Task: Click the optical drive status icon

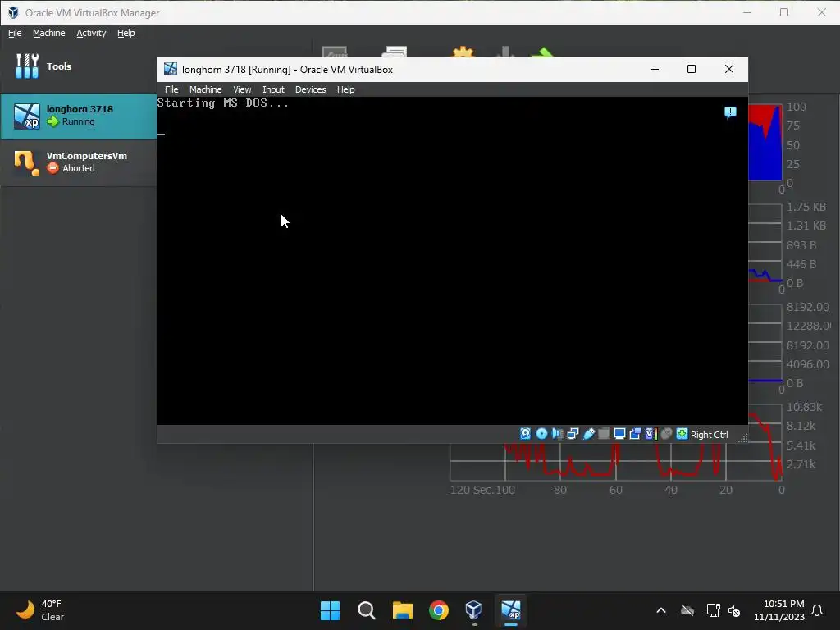Action: tap(541, 433)
